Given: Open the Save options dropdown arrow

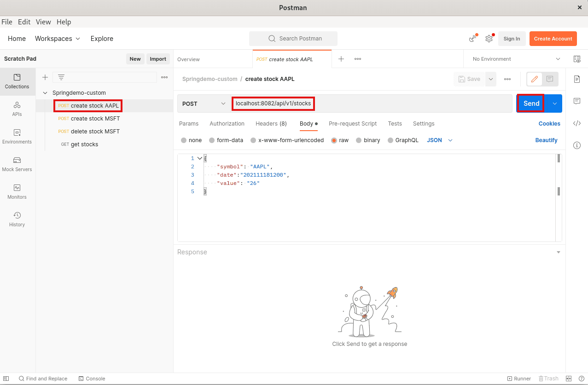Looking at the screenshot, I should point(491,79).
